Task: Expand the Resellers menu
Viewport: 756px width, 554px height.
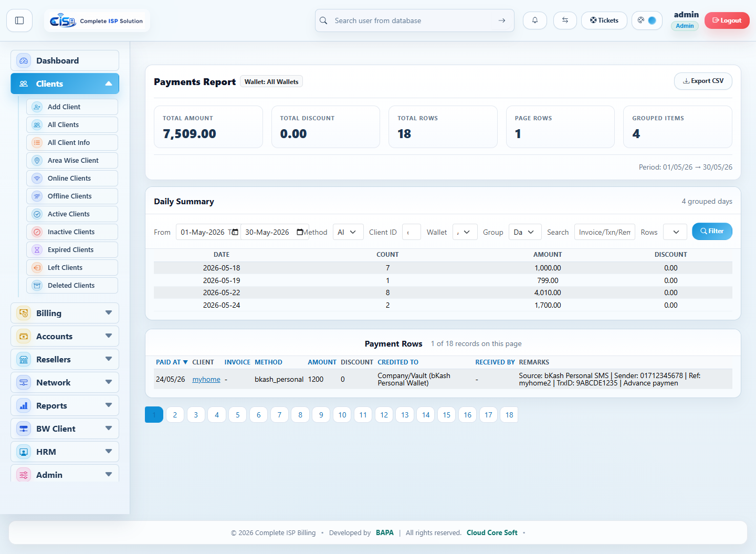Action: click(x=109, y=359)
